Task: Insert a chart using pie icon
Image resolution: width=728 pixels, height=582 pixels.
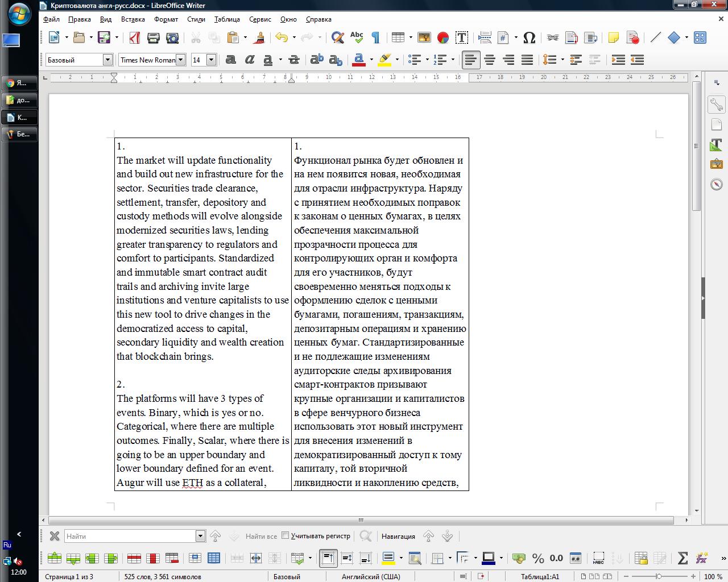Action: [443, 38]
